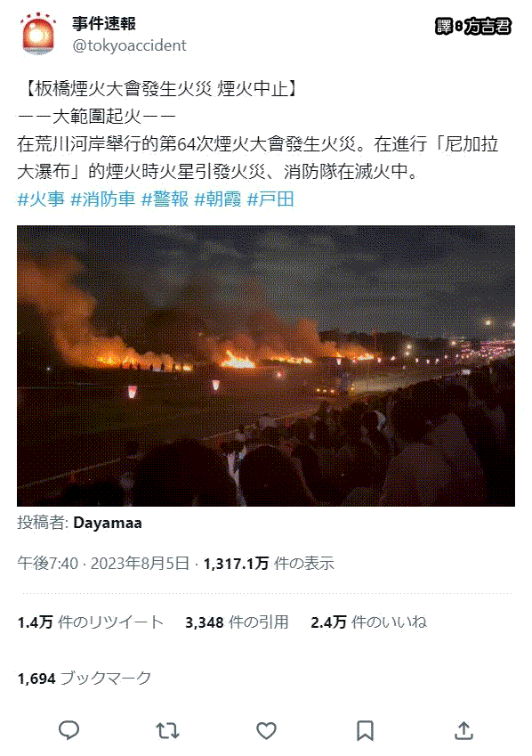Screen dimensions: 532x756
Task: Open the @tokyoaccident handle
Action: (x=129, y=45)
